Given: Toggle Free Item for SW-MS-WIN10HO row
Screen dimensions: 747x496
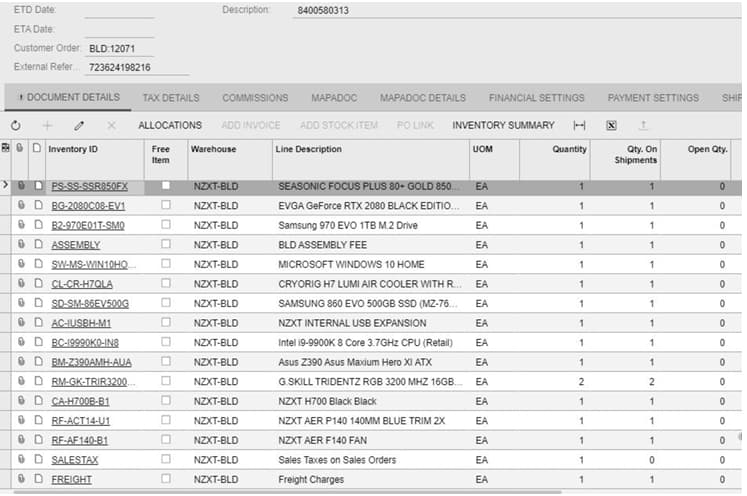Looking at the screenshot, I should click(166, 263).
